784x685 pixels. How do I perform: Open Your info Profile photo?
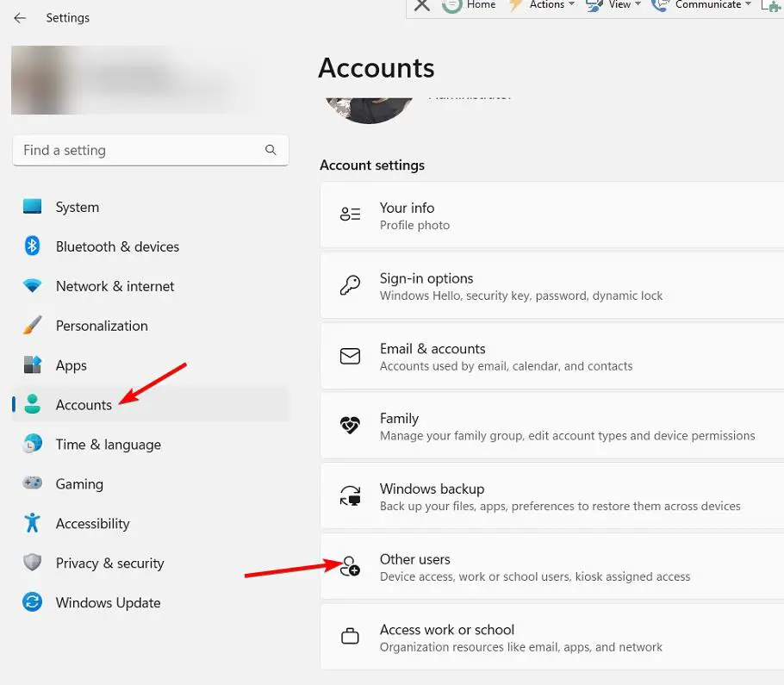[x=552, y=215]
